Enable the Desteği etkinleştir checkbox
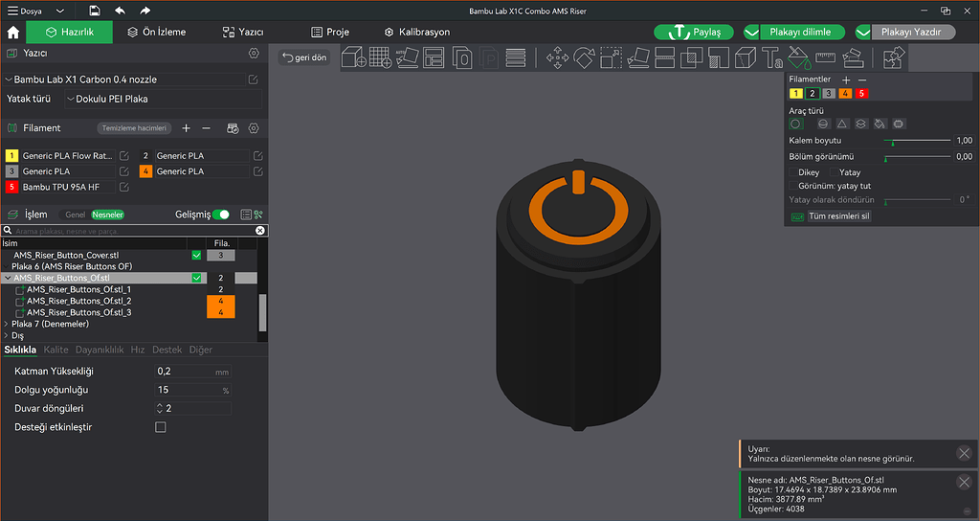980x521 pixels. pyautogui.click(x=161, y=427)
